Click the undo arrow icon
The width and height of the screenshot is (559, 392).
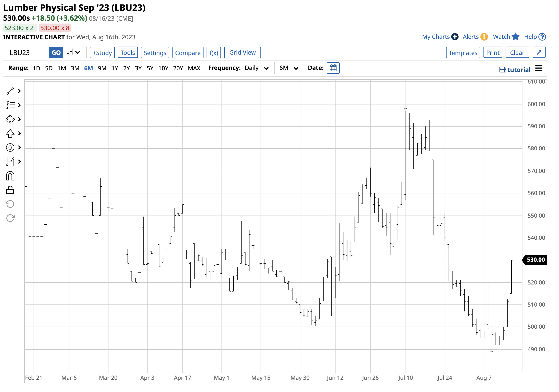[x=10, y=204]
